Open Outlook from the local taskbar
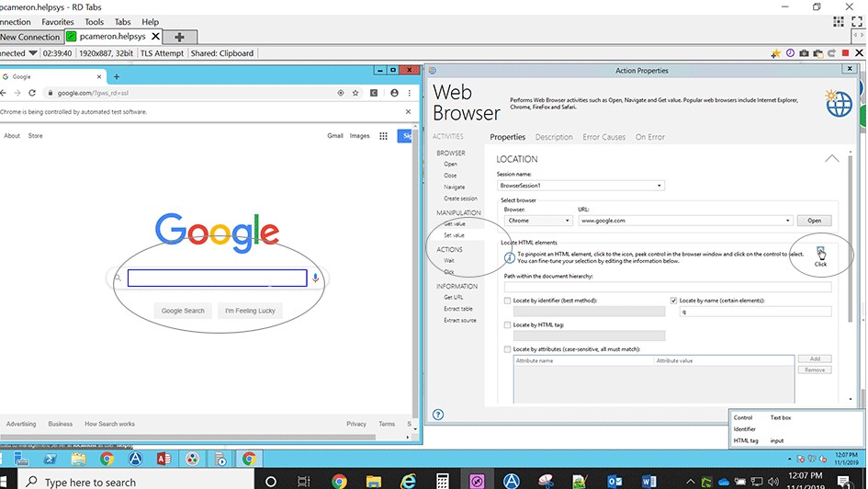The width and height of the screenshot is (868, 489). [x=614, y=482]
